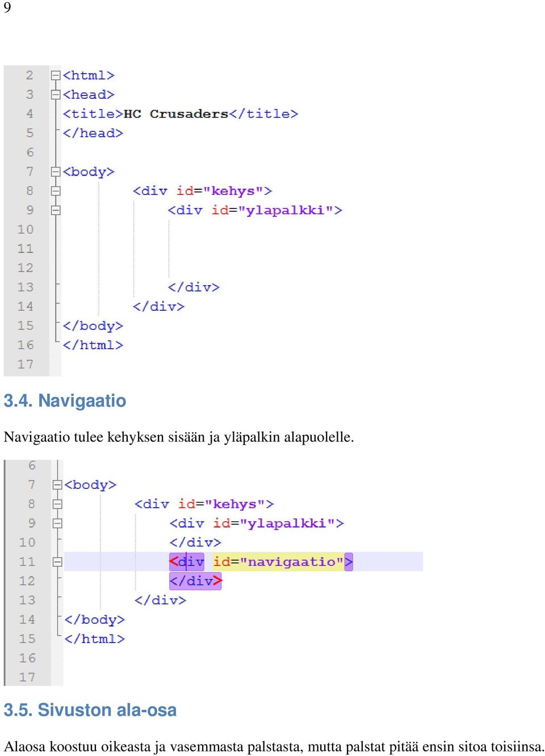Click the </div> on line 13 of the HC Crusaders listing
The height and width of the screenshot is (756, 545).
(x=194, y=287)
